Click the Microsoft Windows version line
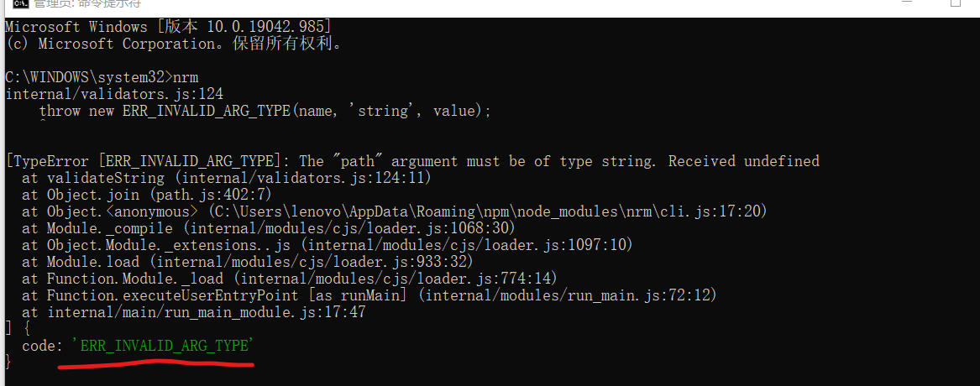The height and width of the screenshot is (386, 980). pos(168,27)
